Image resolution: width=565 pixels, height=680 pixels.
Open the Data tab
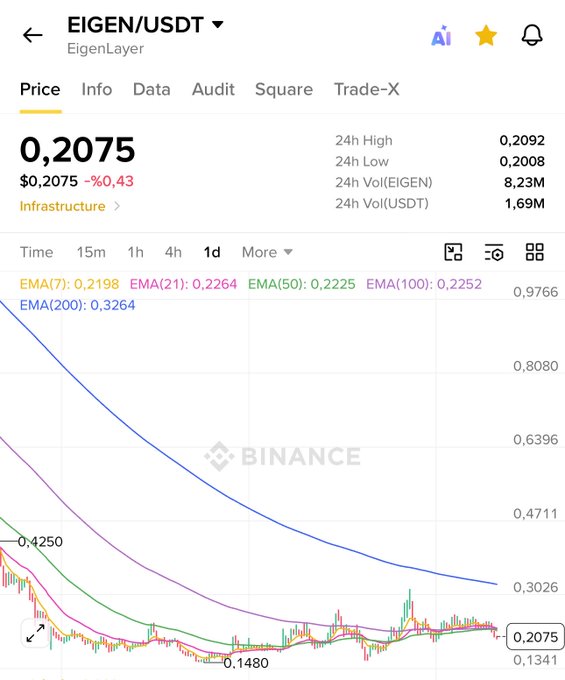[x=152, y=89]
